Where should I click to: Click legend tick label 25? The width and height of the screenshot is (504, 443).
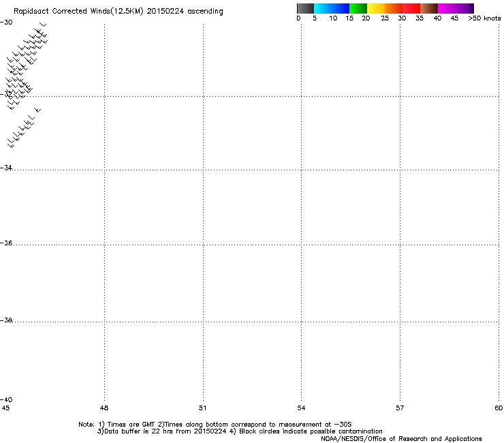[385, 18]
